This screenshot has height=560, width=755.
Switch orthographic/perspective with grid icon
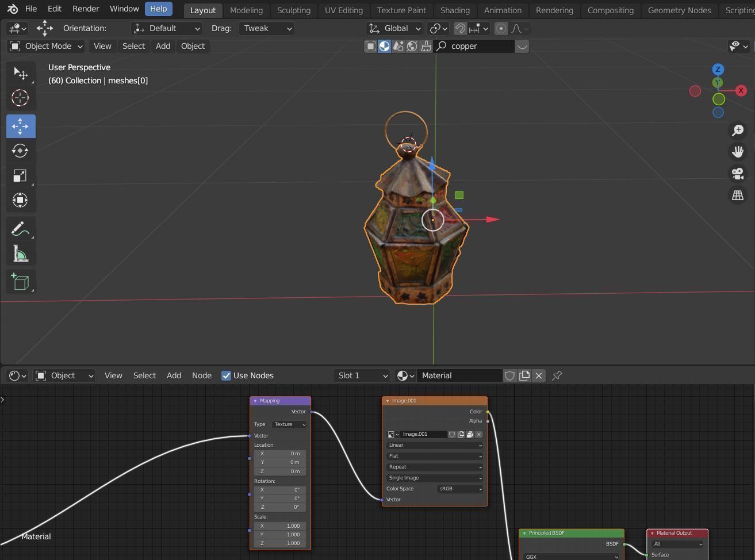738,195
